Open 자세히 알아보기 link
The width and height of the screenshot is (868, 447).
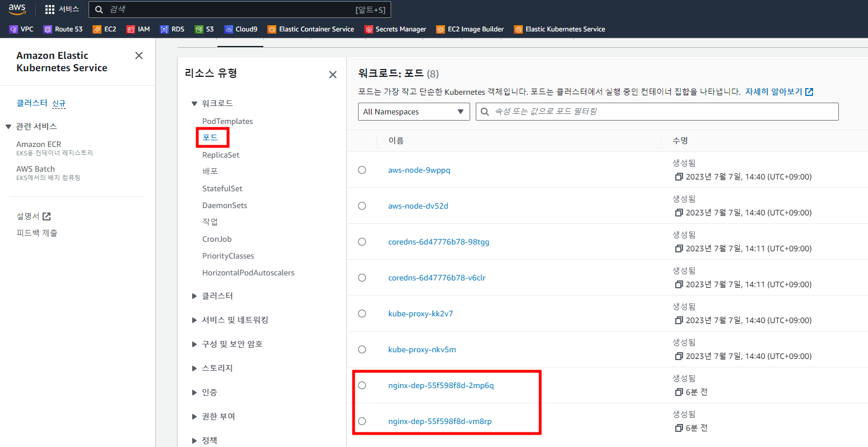pos(779,91)
